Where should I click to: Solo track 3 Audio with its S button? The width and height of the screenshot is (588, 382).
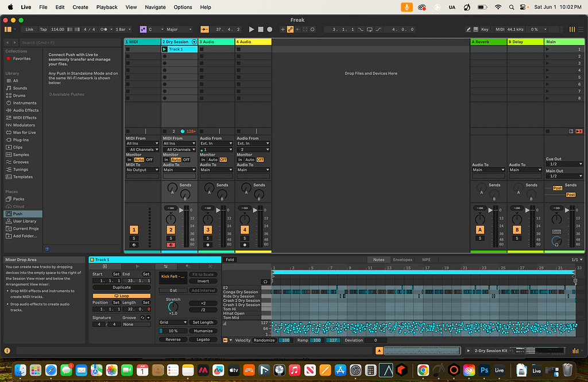[x=207, y=238]
